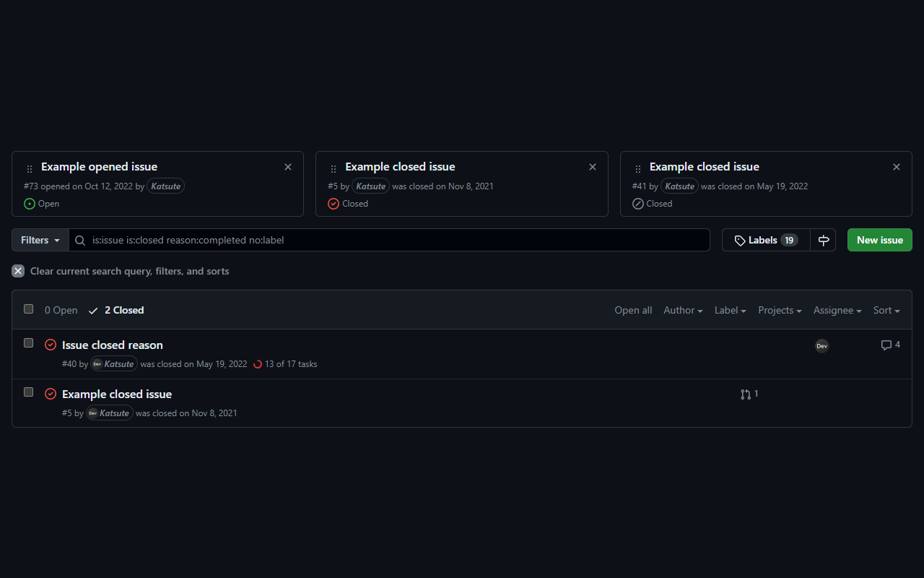Open pinned Example opened issue title

pos(99,167)
